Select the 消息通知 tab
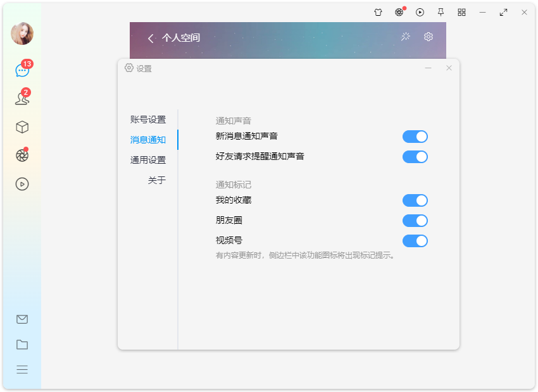The image size is (538, 392). point(148,140)
